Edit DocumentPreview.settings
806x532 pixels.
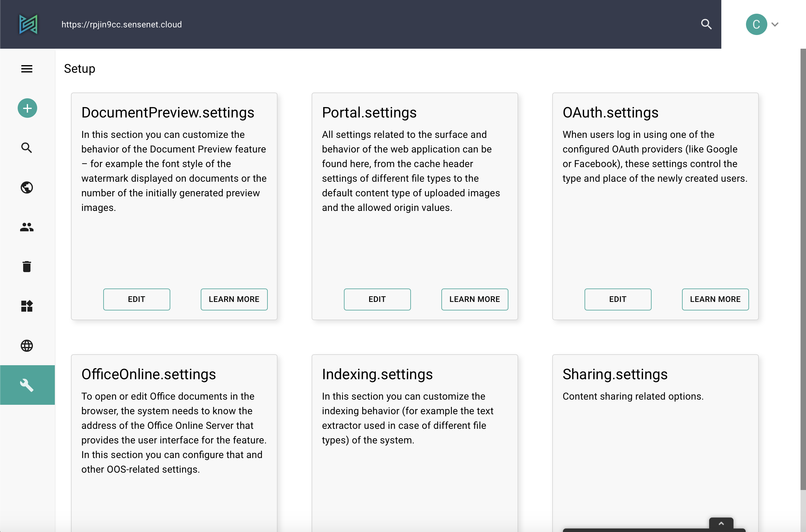click(x=136, y=299)
